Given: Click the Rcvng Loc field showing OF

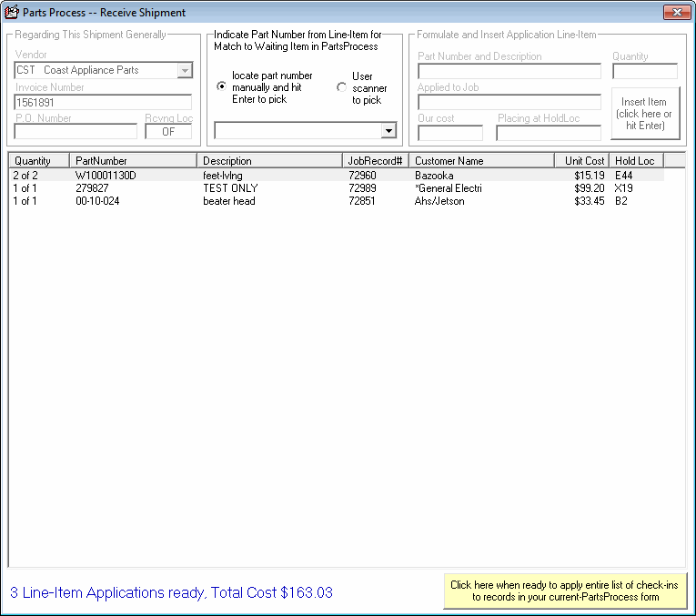Looking at the screenshot, I should (168, 132).
